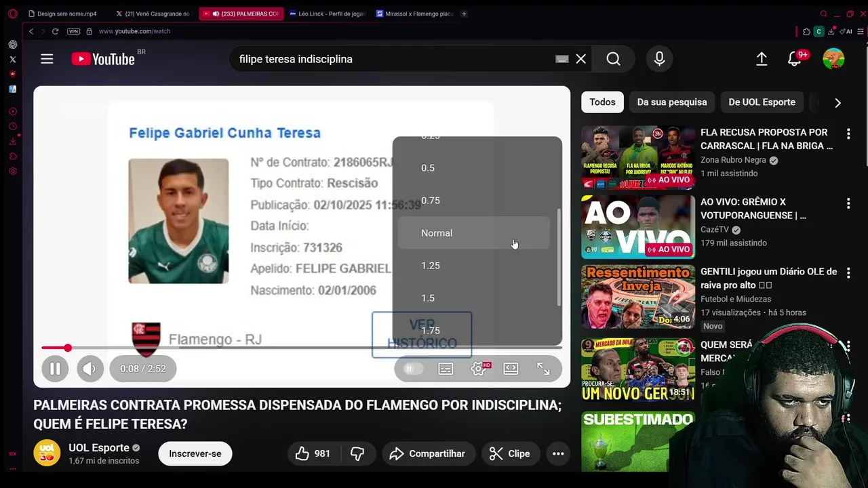The image size is (868, 488).
Task: Open X (Twitter) in the Opera sidebar
Action: coord(13,60)
